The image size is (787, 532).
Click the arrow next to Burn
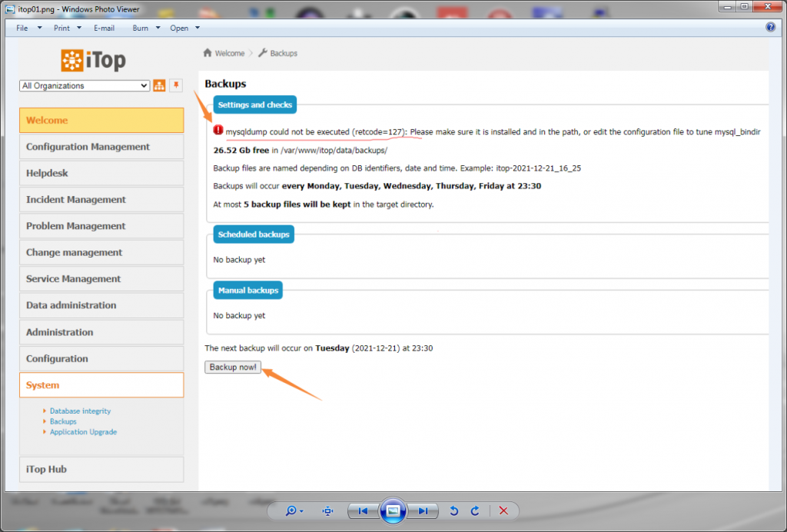[158, 28]
